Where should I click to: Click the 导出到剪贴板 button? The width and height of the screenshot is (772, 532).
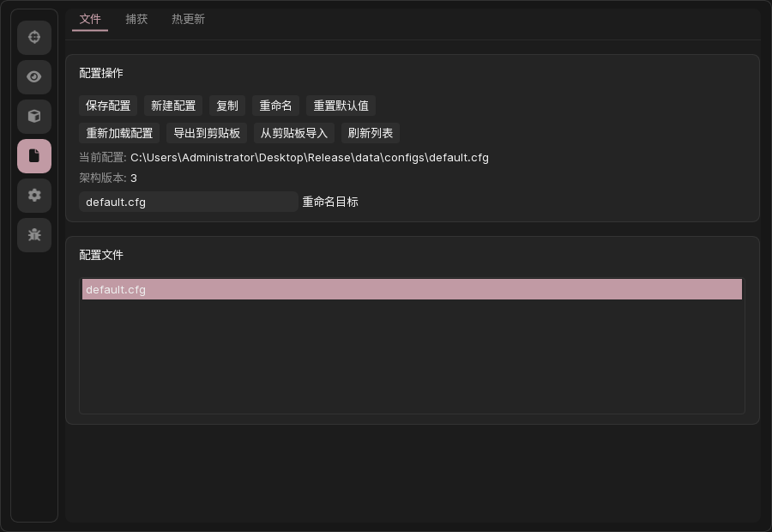click(207, 133)
